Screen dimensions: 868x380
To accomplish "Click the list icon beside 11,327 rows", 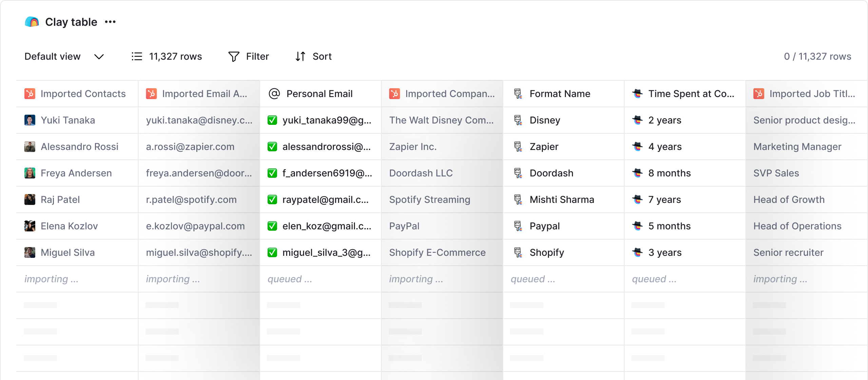I will 136,56.
